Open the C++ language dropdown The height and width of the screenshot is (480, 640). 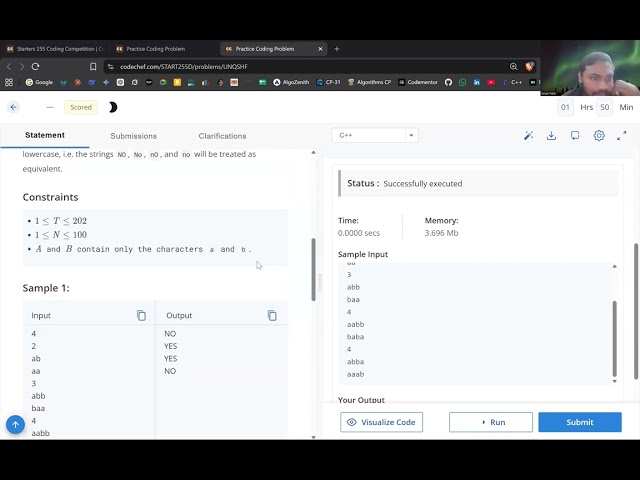click(x=375, y=135)
